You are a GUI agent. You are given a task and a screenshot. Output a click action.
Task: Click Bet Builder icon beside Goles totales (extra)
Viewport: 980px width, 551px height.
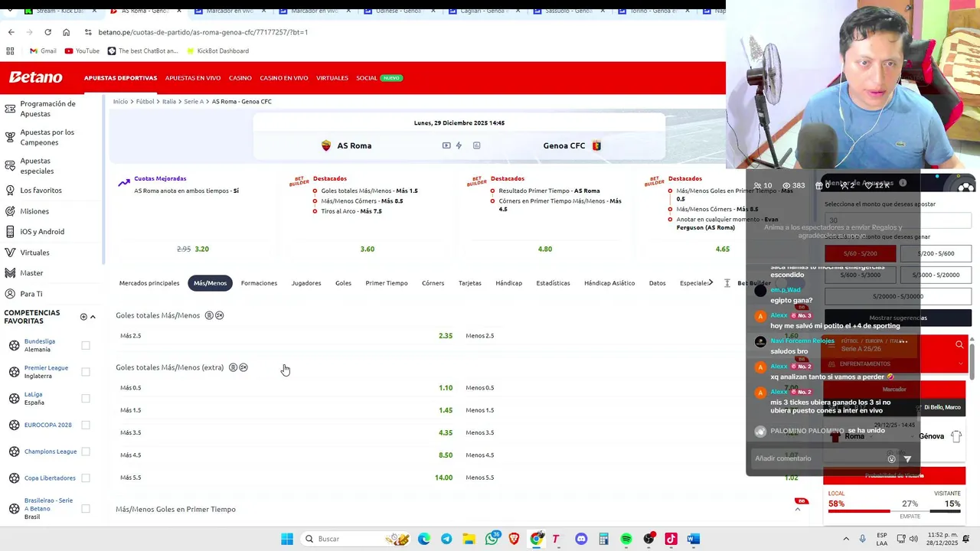[x=243, y=367]
